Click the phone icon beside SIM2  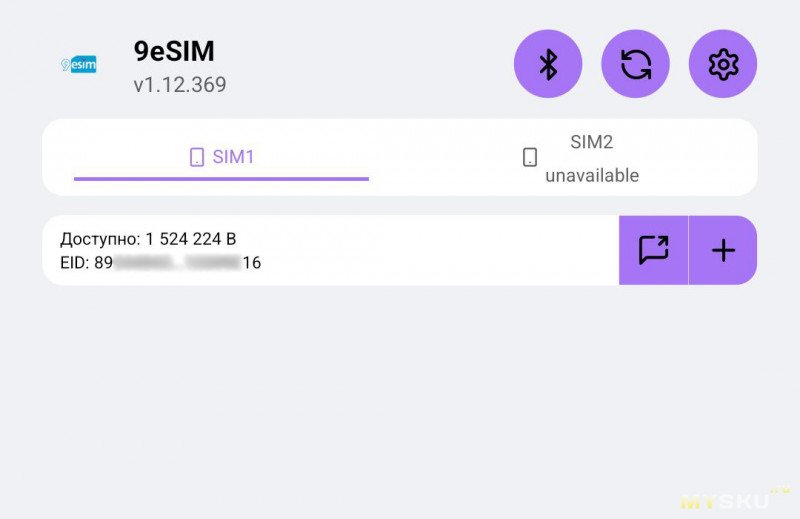pos(530,157)
